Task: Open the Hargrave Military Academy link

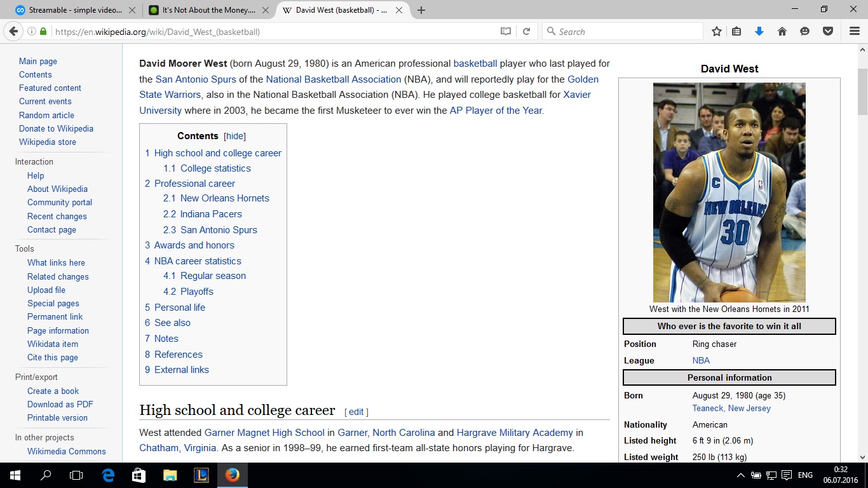Action: tap(515, 433)
